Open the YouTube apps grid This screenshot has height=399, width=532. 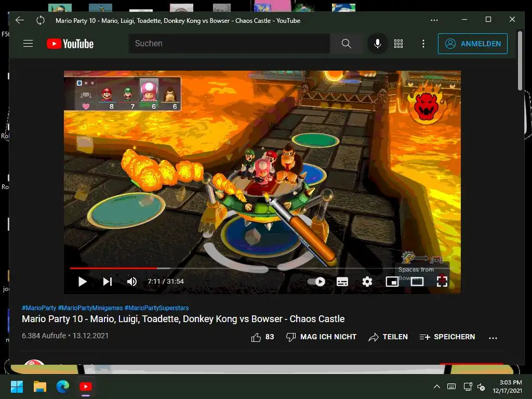(398, 44)
